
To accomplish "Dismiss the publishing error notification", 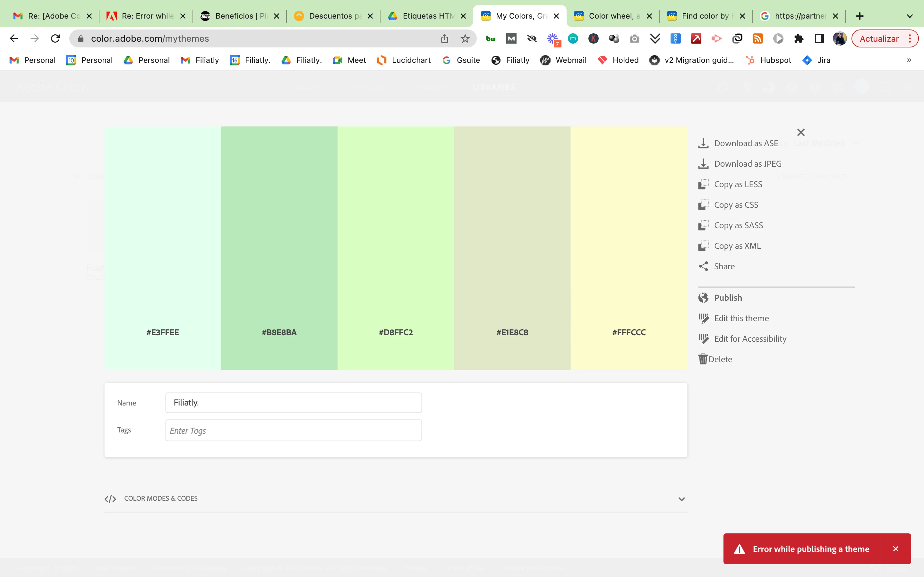I will point(895,549).
